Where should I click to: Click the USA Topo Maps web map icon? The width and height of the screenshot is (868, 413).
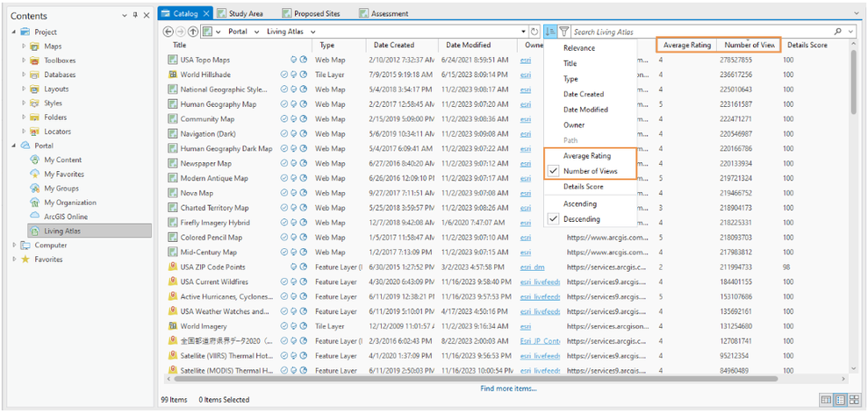172,60
